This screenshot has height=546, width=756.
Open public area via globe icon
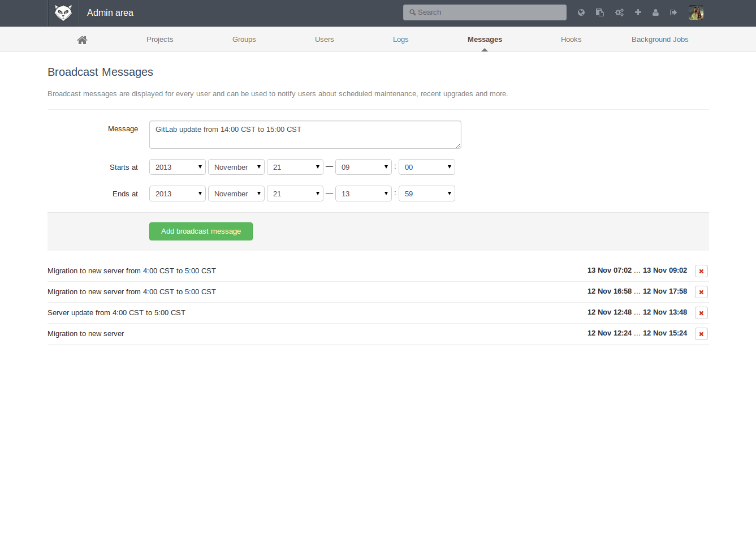[581, 12]
